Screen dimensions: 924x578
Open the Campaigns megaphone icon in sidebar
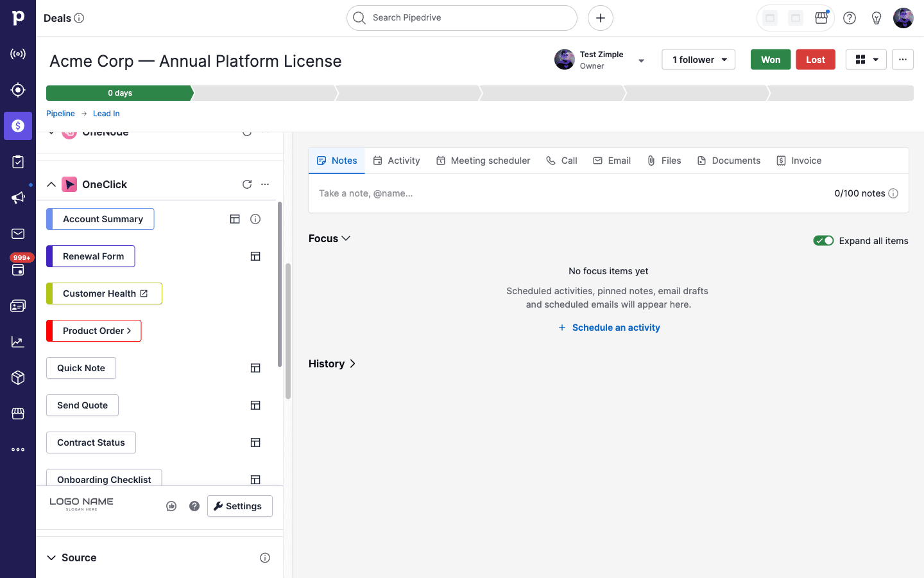point(18,198)
